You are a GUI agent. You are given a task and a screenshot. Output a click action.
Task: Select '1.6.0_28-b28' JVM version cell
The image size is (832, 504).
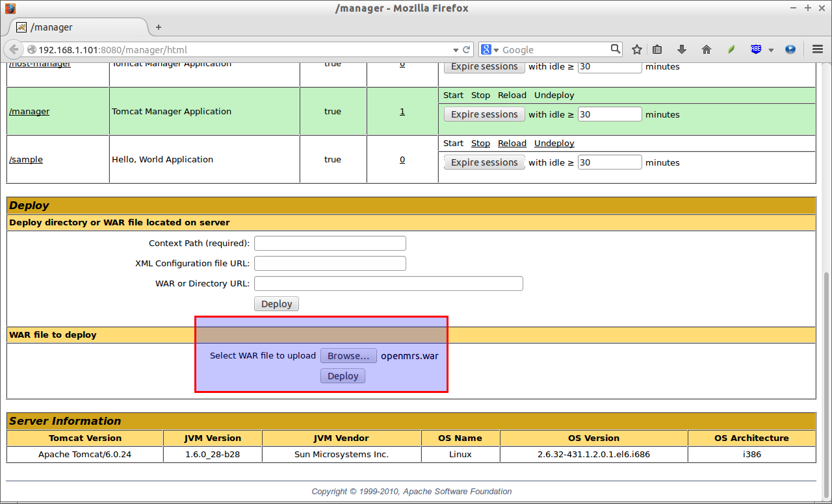213,455
